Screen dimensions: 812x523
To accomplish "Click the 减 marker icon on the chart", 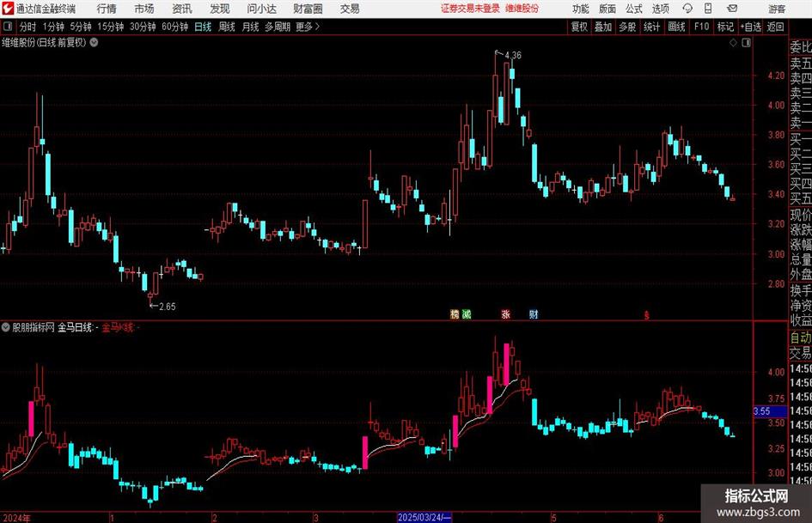I will point(467,313).
